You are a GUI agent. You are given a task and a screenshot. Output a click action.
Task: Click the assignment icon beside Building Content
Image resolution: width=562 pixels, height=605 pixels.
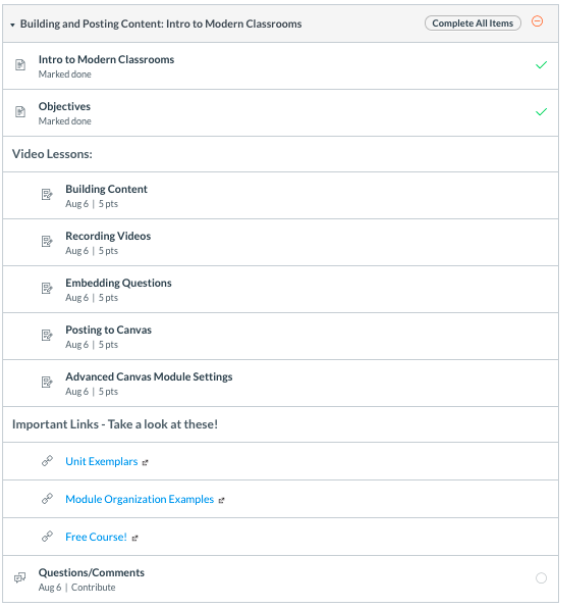[x=47, y=194]
